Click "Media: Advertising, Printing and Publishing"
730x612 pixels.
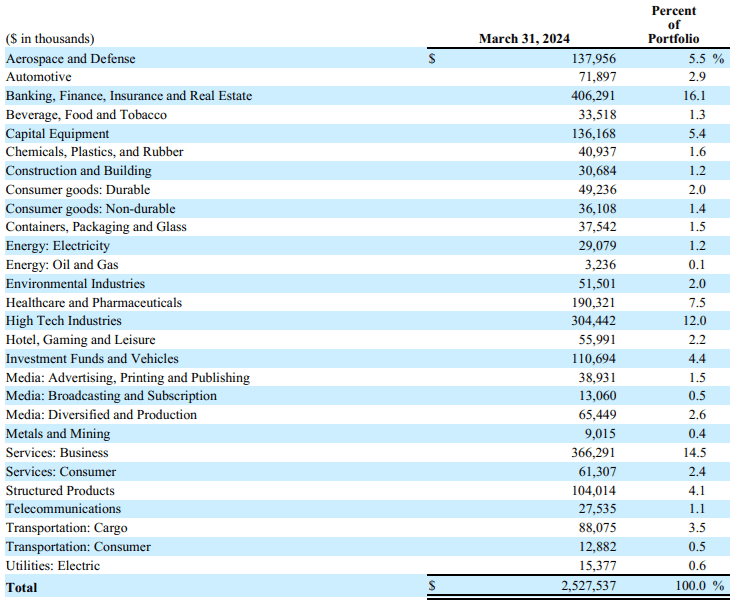(x=128, y=377)
